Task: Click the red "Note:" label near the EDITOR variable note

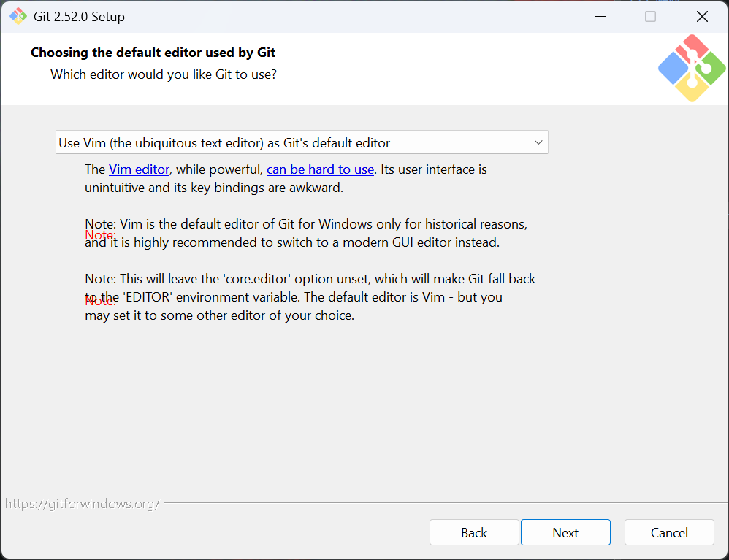Action: tap(100, 301)
